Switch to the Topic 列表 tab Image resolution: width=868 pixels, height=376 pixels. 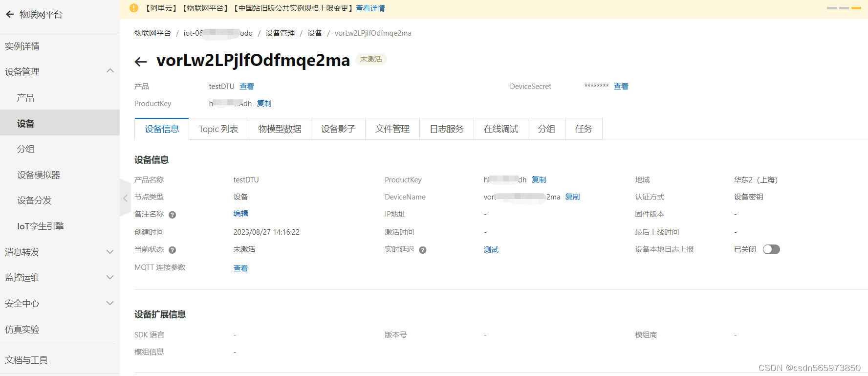218,129
